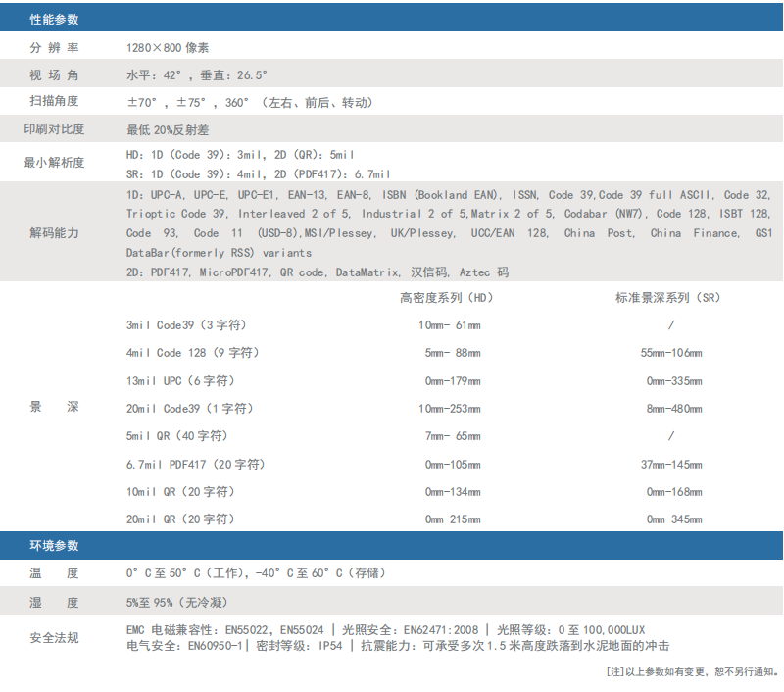The width and height of the screenshot is (784, 692).
Task: Click the text 最低 20%反射差
Action: [168, 130]
